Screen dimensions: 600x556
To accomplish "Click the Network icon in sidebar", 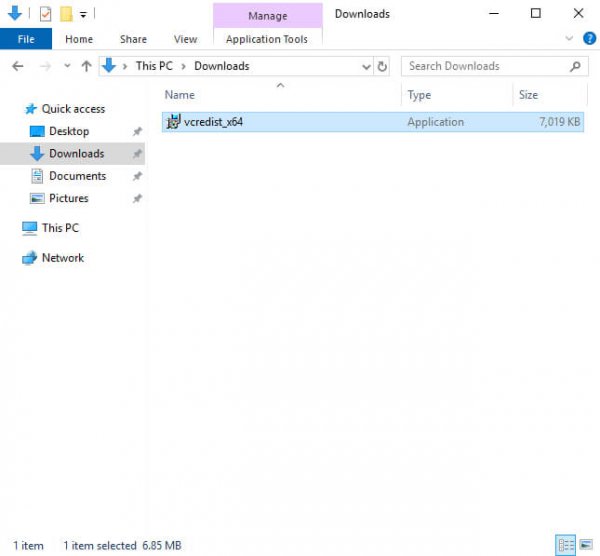I will [29, 258].
